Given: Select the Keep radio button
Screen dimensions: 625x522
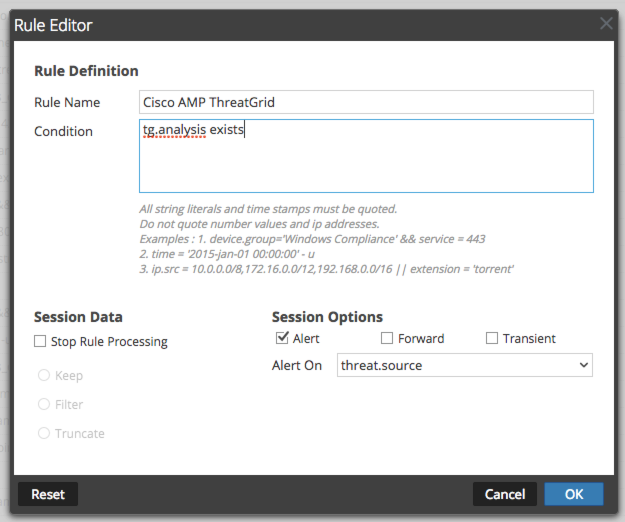Looking at the screenshot, I should point(44,376).
